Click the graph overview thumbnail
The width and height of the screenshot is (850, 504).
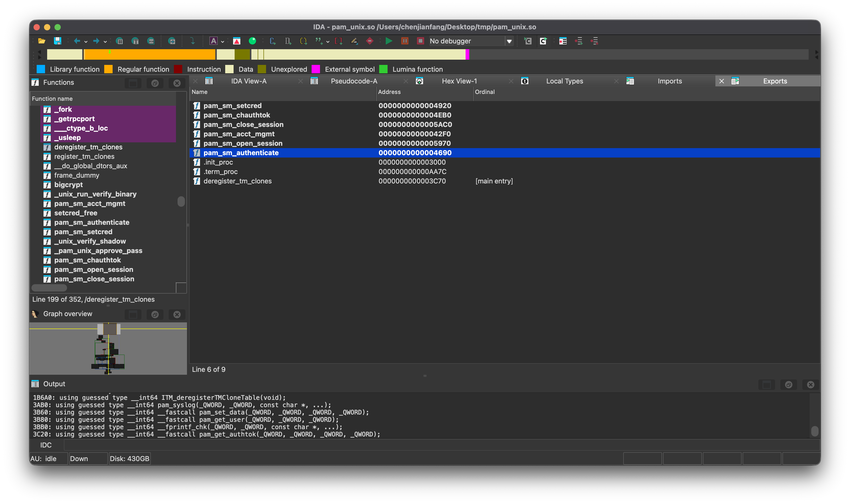pyautogui.click(x=108, y=349)
